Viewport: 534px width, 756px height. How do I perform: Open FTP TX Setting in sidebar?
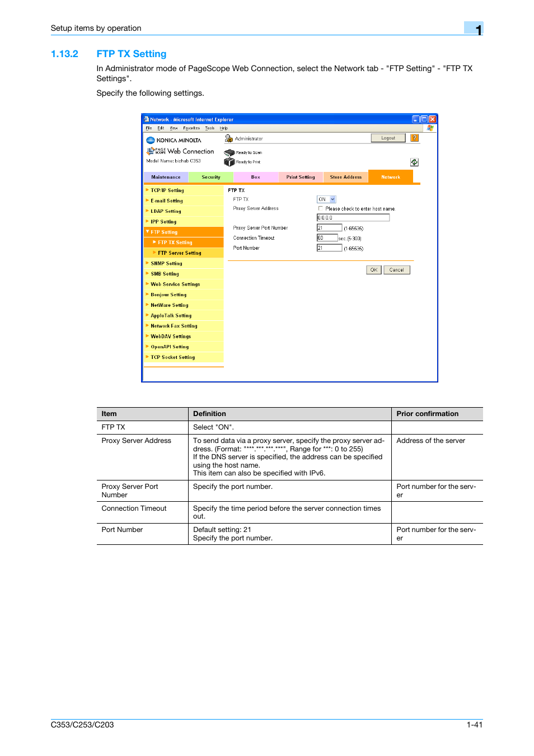pos(184,242)
